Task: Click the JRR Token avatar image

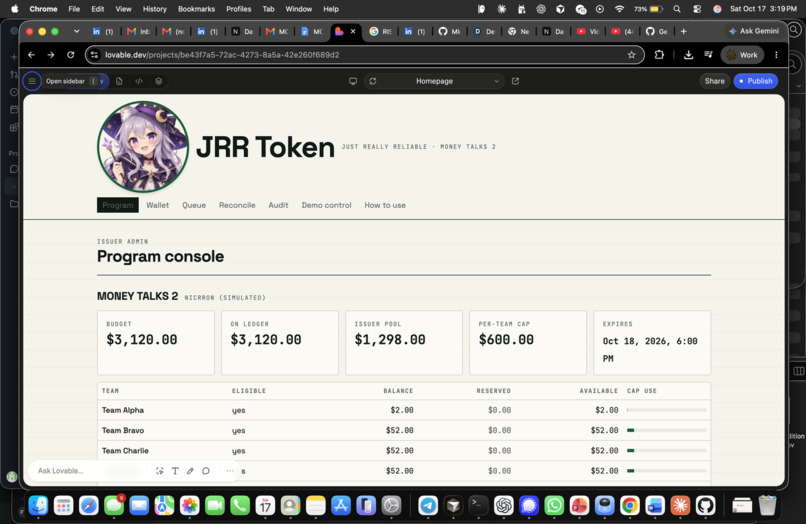Action: click(143, 147)
